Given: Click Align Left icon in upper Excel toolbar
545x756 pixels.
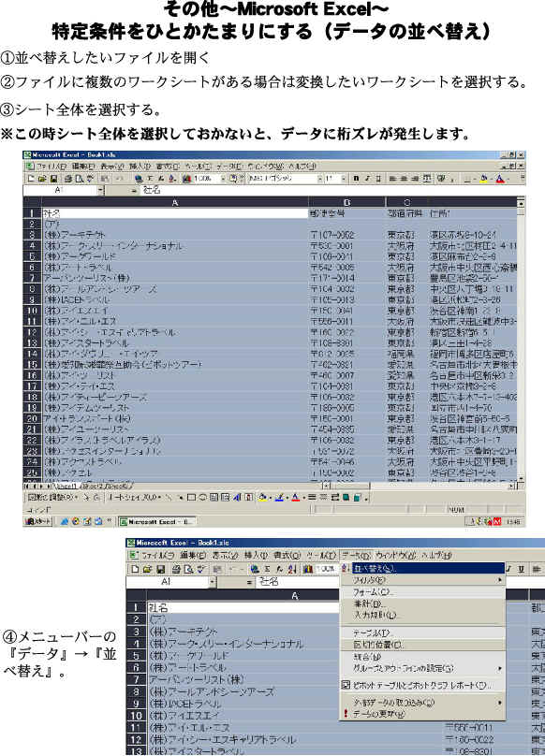Looking at the screenshot, I should pyautogui.click(x=393, y=179).
